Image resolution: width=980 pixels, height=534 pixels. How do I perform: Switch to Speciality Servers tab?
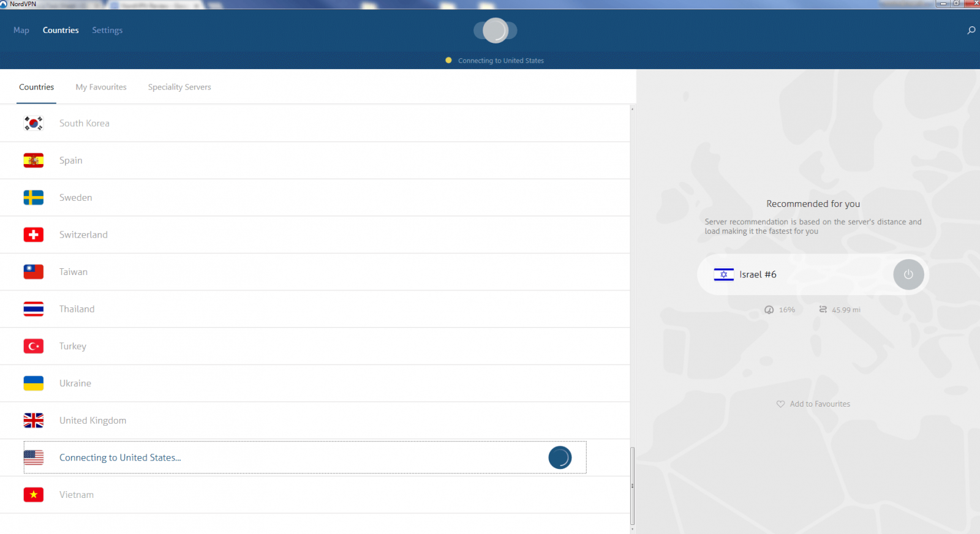(x=179, y=87)
